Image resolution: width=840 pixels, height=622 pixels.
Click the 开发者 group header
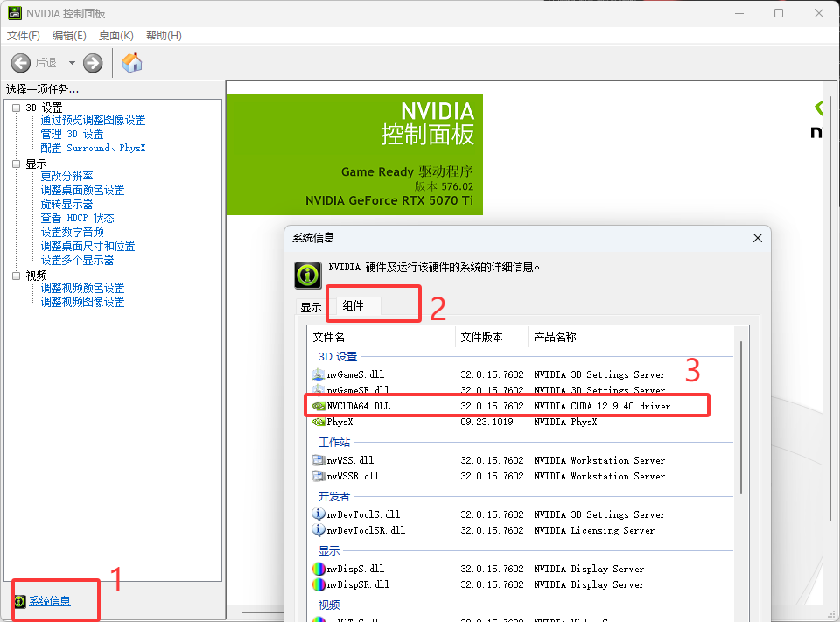pos(333,496)
